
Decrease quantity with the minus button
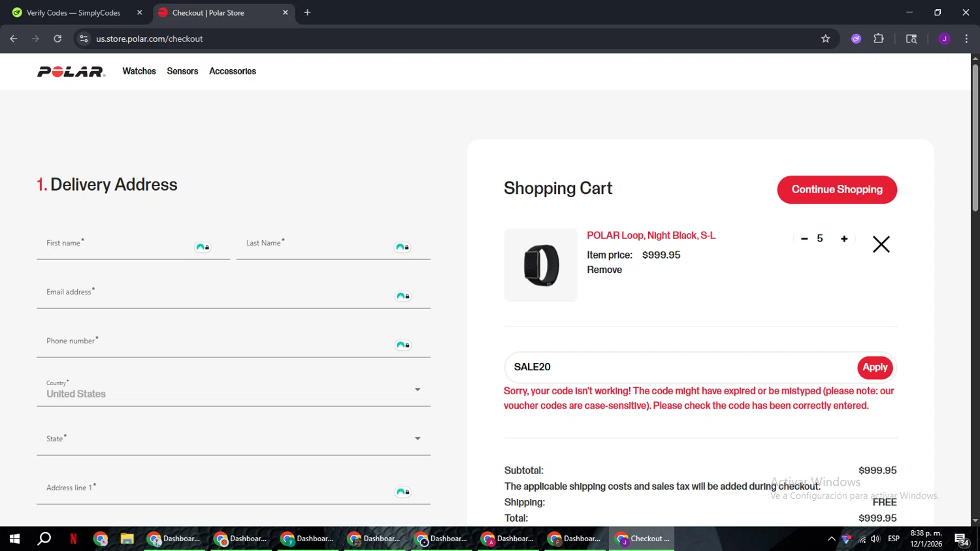(x=804, y=239)
